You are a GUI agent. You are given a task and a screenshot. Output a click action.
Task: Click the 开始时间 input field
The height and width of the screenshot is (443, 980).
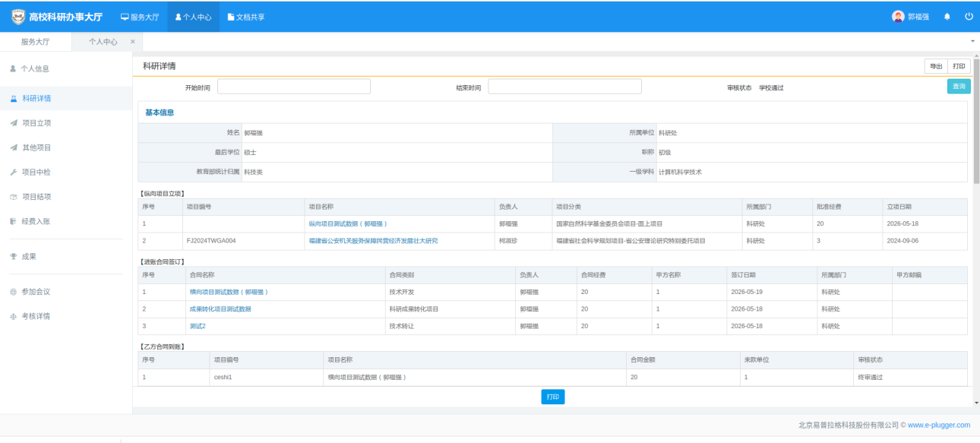pyautogui.click(x=294, y=87)
